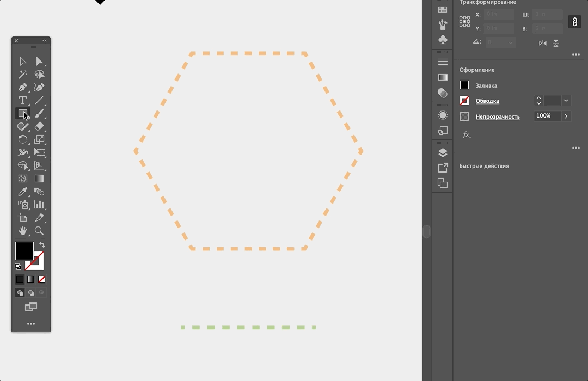
Task: Choose the Eraser tool
Action: [x=39, y=126]
